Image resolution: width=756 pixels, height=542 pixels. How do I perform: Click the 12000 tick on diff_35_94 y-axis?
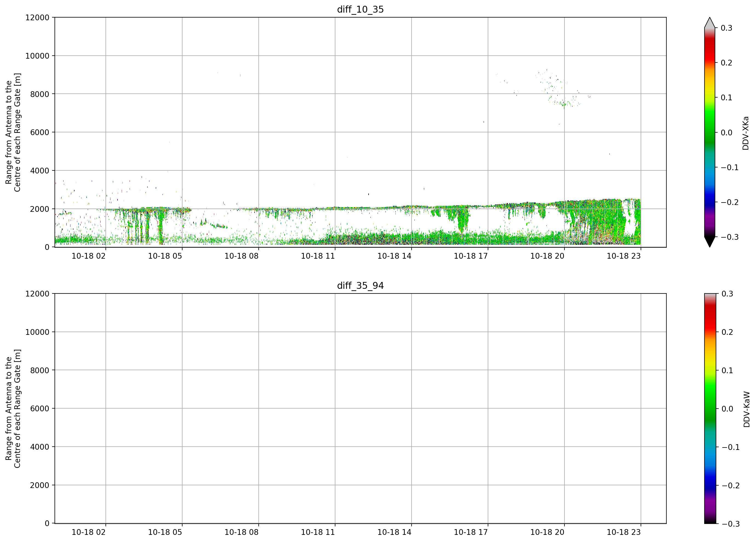[37, 294]
